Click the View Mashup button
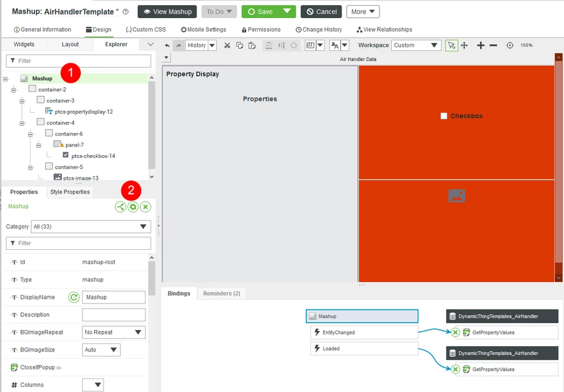Screen dimensions: 564x392 [167, 11]
